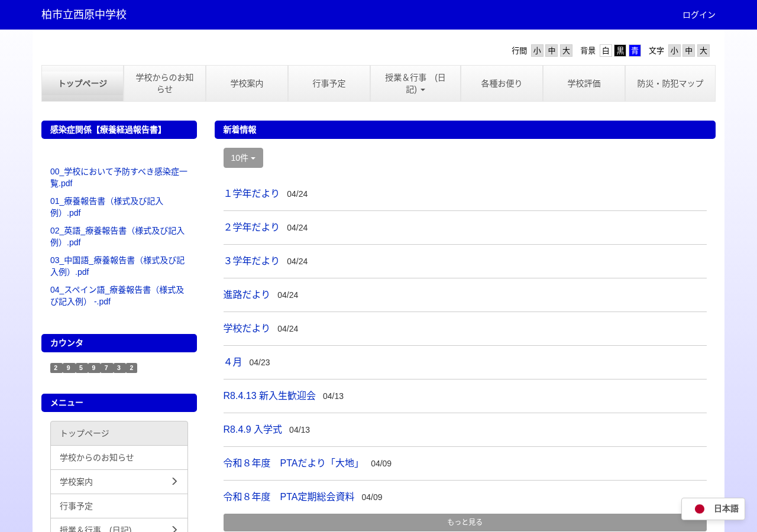Select 学校からのお知らせ in side menu

pos(119,458)
